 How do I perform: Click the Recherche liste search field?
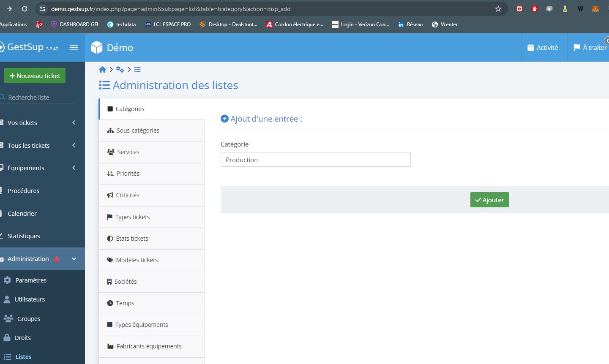tap(37, 97)
